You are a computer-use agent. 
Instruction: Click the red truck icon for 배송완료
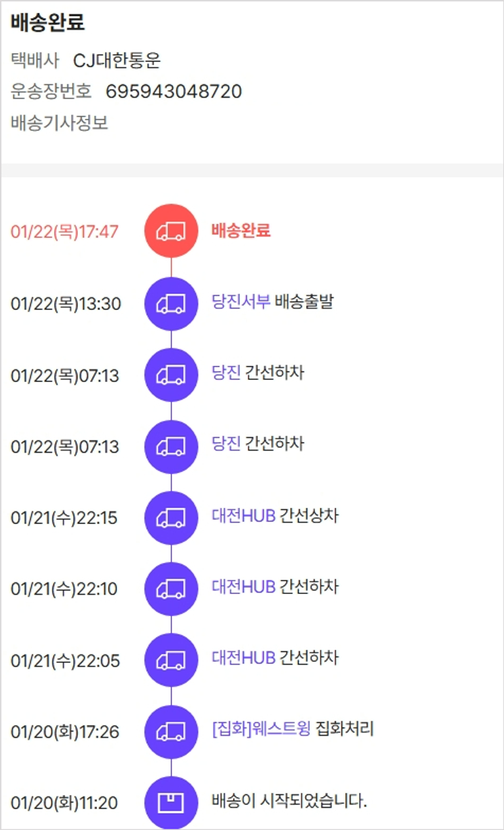pos(171,231)
